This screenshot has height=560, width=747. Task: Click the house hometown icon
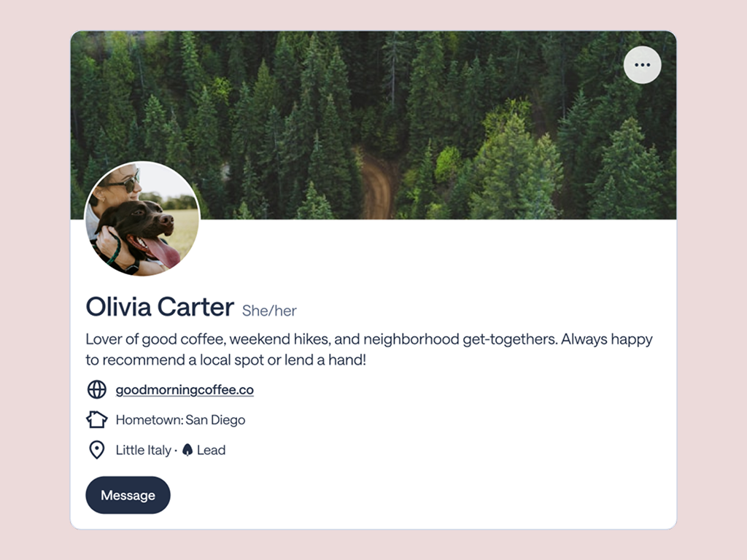97,419
